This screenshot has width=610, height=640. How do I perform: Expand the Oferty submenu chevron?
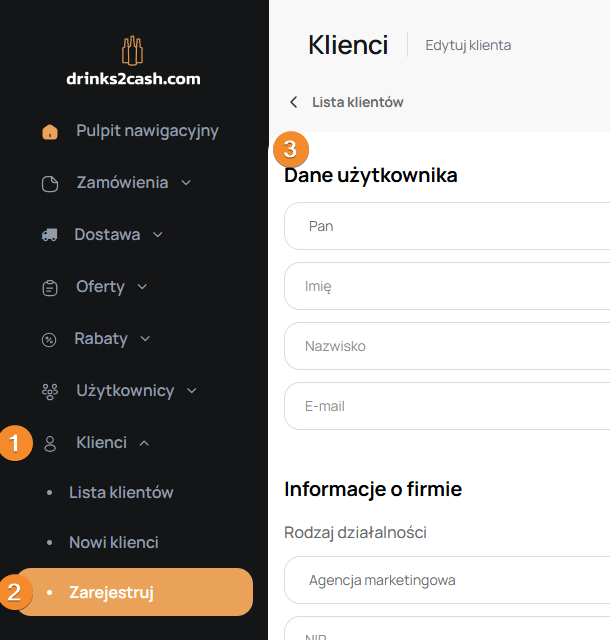coord(142,287)
